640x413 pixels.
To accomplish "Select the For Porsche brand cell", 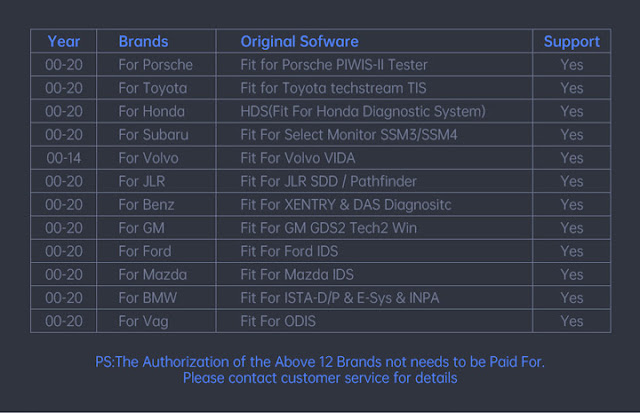I will click(x=155, y=65).
